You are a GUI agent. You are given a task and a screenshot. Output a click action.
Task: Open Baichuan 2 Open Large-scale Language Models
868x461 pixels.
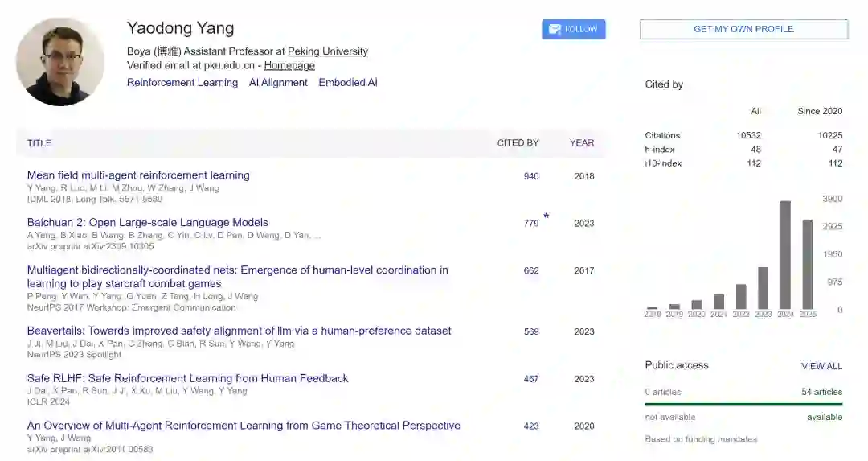coord(148,223)
